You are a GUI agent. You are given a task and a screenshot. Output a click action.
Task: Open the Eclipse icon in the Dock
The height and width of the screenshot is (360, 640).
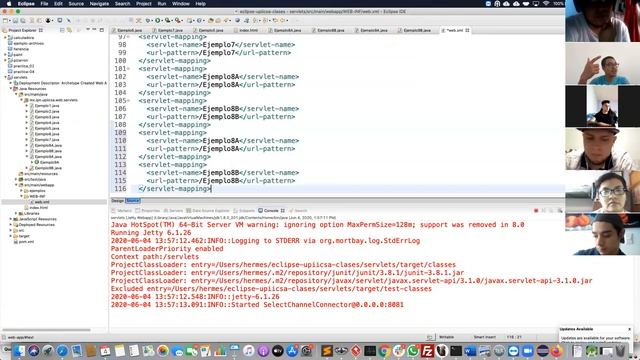[x=542, y=351]
